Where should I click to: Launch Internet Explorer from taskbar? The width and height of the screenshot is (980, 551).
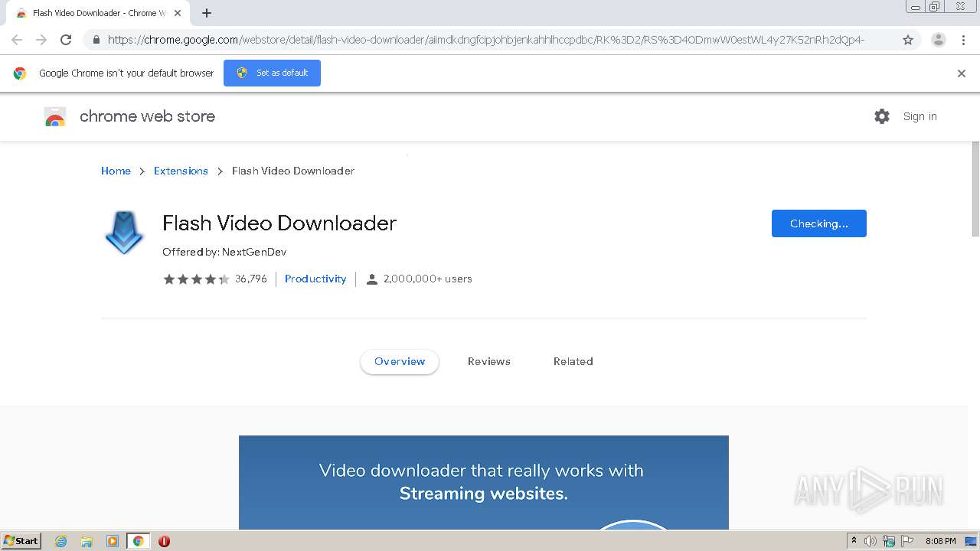[61, 541]
